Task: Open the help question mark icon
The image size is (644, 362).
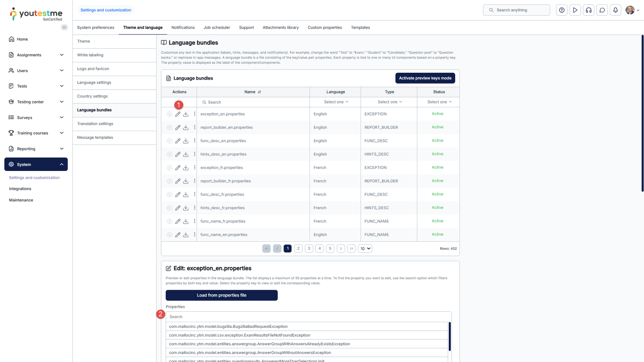Action: pyautogui.click(x=561, y=10)
